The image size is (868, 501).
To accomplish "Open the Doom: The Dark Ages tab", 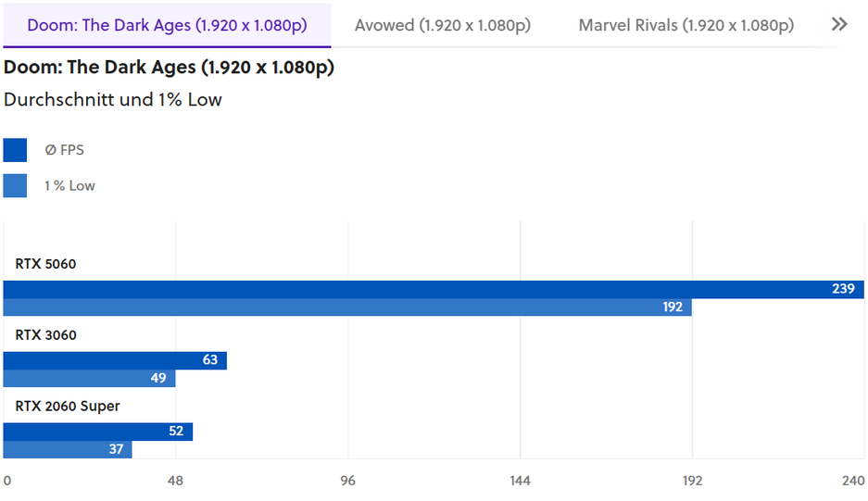I will tap(167, 25).
